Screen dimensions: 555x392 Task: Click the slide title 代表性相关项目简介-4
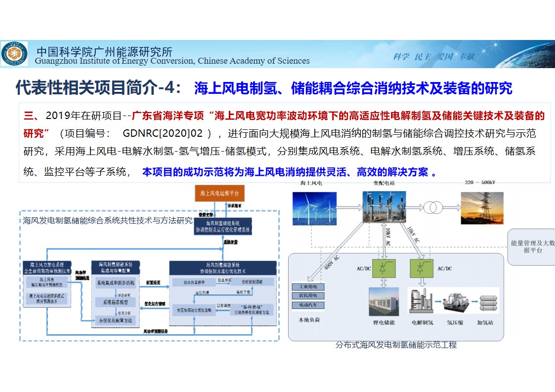pyautogui.click(x=99, y=88)
